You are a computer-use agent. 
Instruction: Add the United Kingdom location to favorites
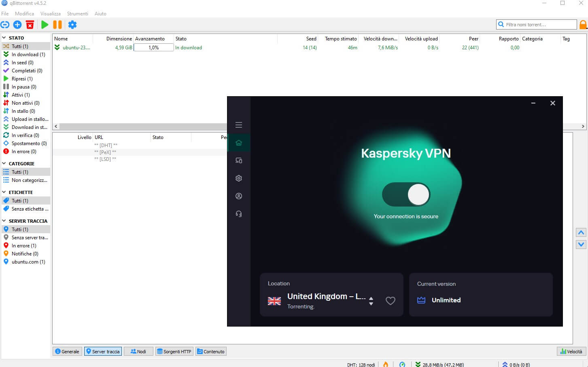(391, 301)
